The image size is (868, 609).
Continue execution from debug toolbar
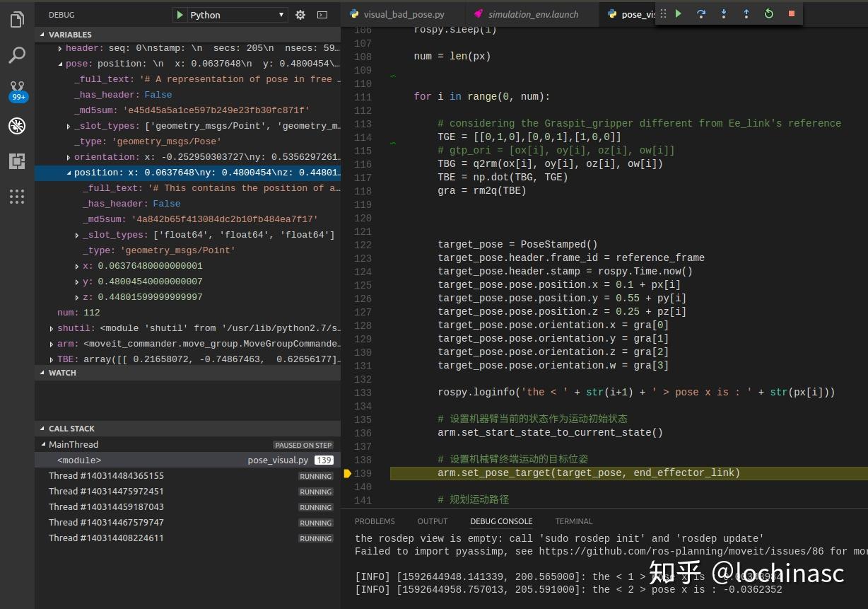click(679, 13)
